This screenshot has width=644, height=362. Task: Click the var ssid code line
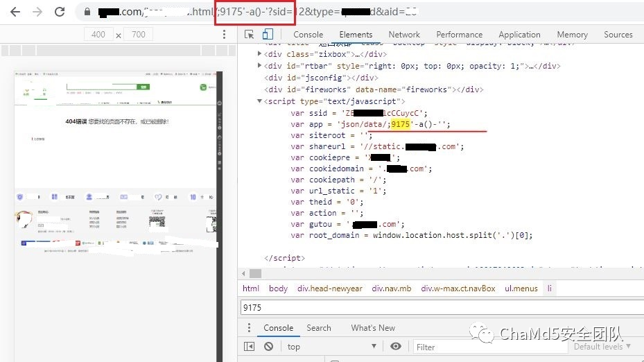point(359,113)
